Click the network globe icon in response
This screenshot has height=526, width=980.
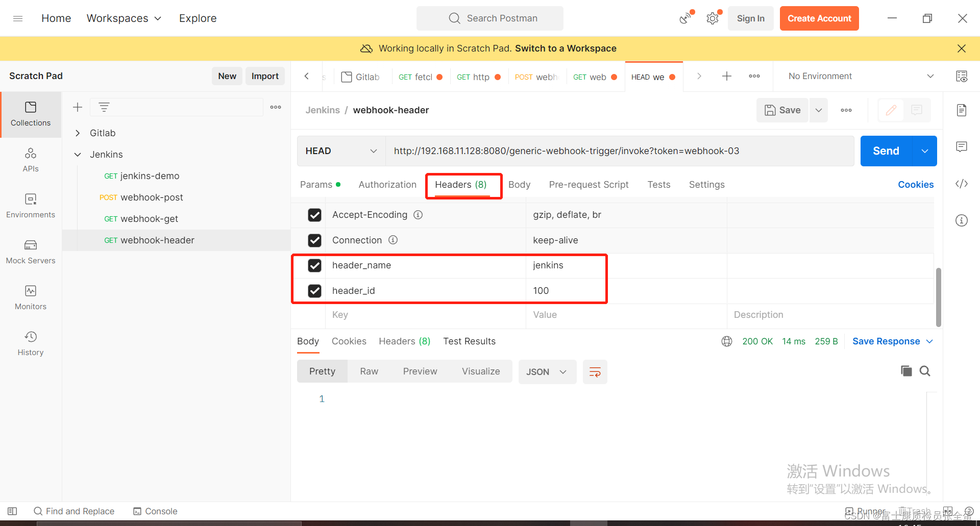[727, 341]
